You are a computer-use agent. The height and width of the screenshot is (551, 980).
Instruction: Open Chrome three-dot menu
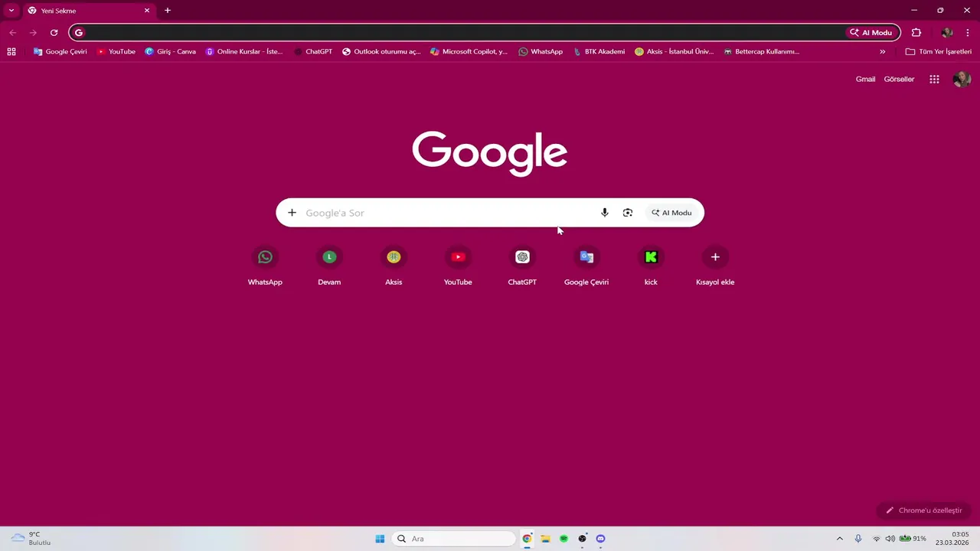point(968,32)
